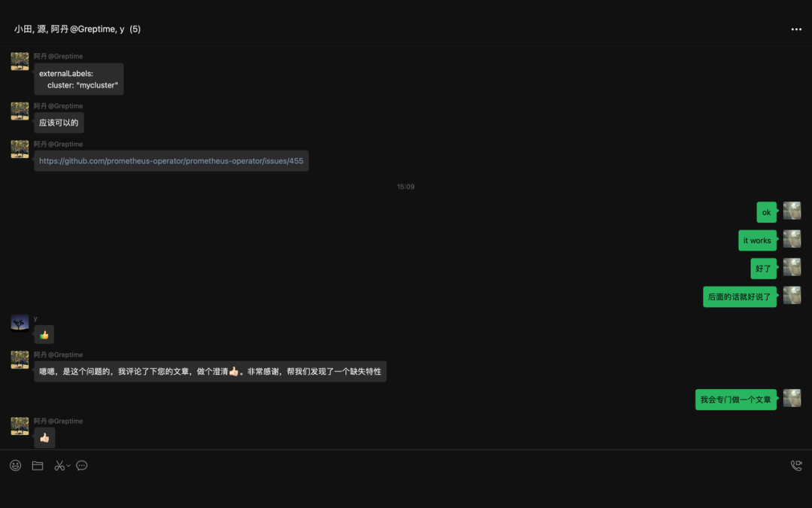The image size is (812, 508).
Task: Select the green "it works" message bubble
Action: pyautogui.click(x=757, y=241)
